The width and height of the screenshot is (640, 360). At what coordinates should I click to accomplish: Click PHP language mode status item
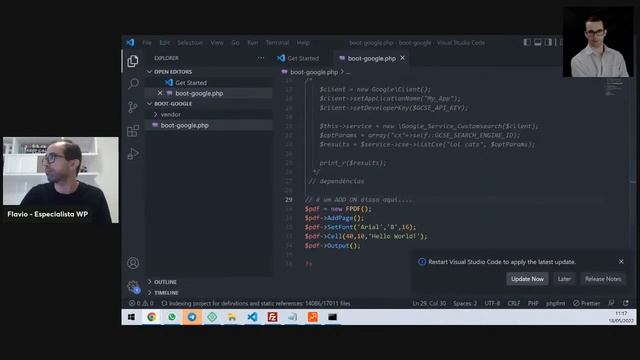point(533,303)
